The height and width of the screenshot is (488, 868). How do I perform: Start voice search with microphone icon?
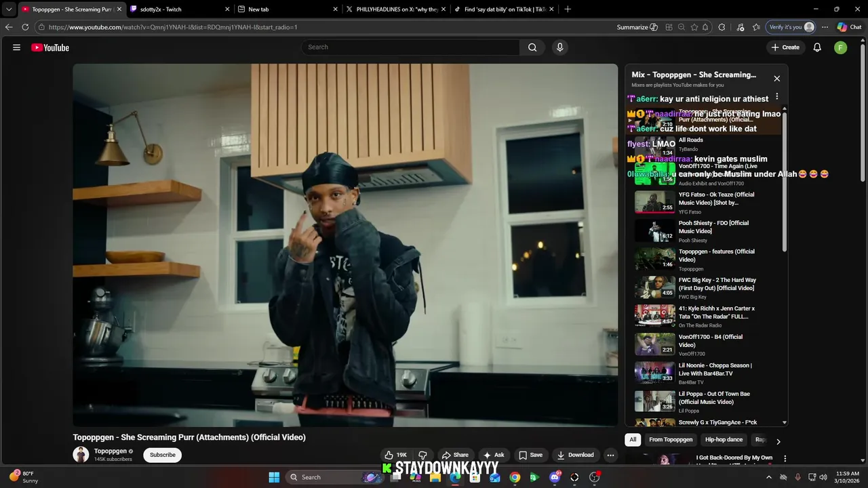coord(559,47)
